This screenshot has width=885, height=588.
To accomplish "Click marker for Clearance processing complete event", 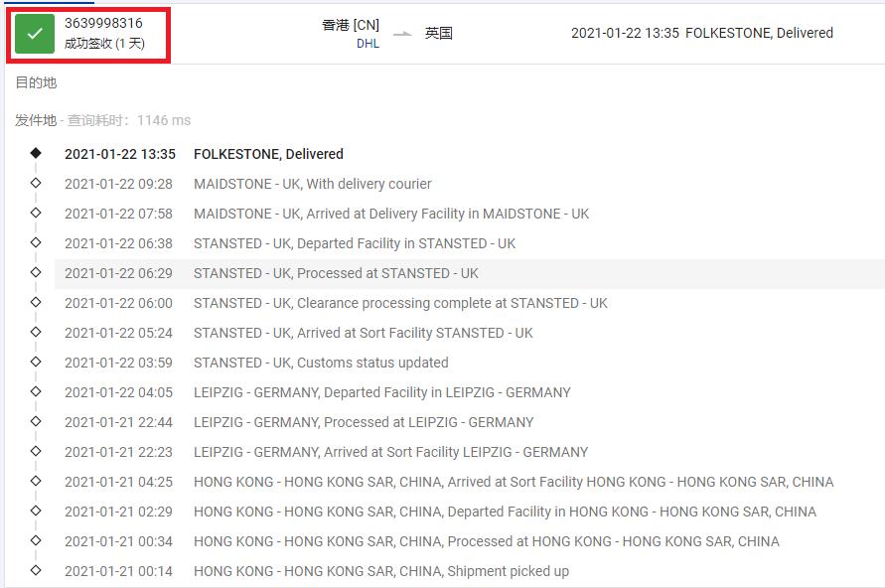I will (x=36, y=302).
